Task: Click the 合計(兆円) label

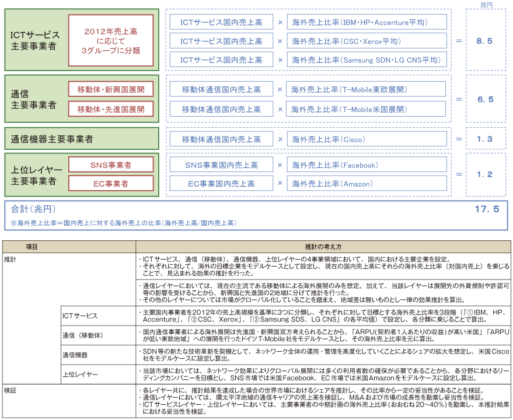Action: [33, 209]
